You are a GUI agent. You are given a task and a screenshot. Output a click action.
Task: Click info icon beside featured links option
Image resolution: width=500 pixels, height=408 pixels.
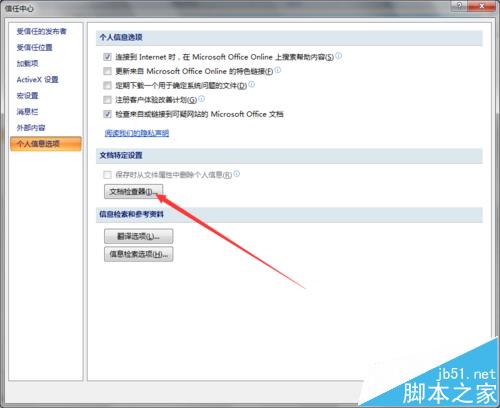278,70
